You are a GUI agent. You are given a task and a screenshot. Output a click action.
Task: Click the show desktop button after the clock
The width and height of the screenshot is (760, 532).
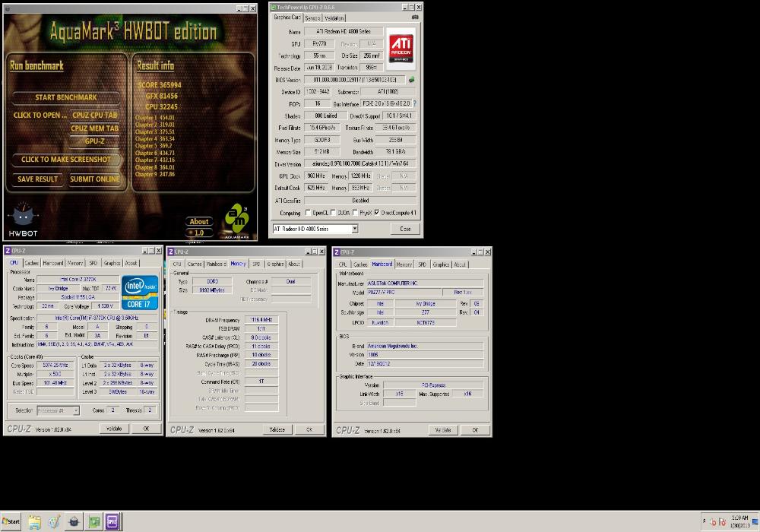[x=755, y=522]
